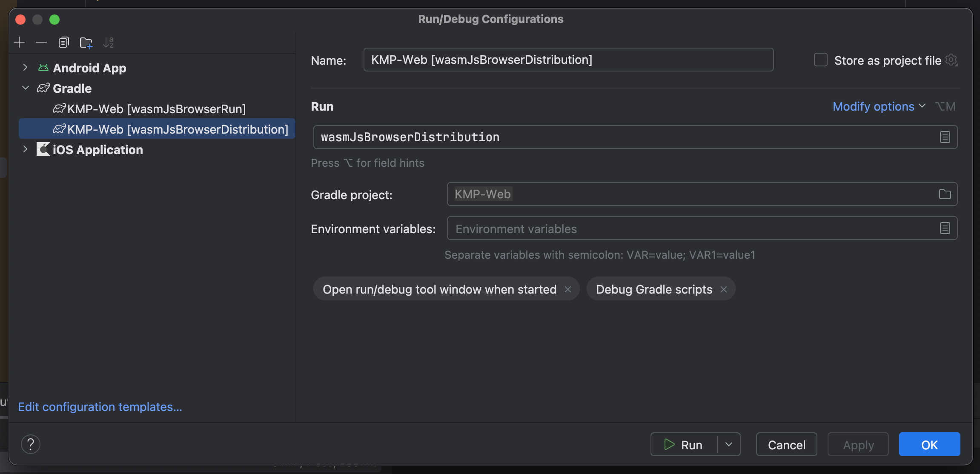Image resolution: width=980 pixels, height=474 pixels.
Task: Open the Modify options dropdown
Action: pos(879,106)
